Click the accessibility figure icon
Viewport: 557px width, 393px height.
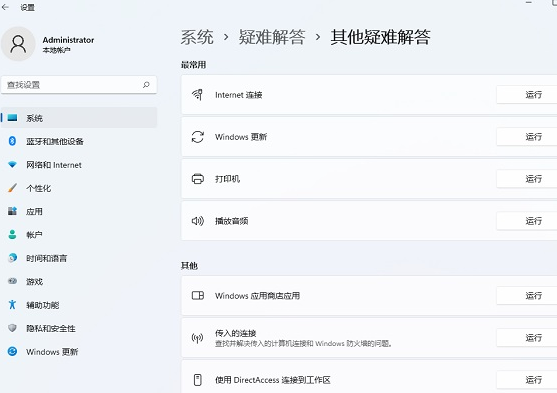12,305
